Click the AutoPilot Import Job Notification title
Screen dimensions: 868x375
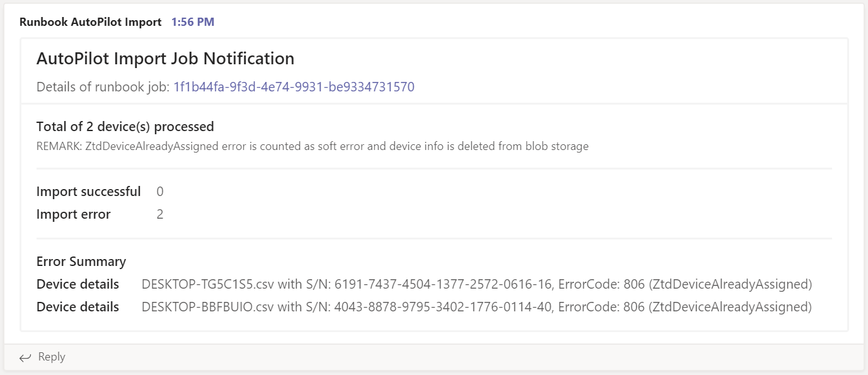[165, 59]
